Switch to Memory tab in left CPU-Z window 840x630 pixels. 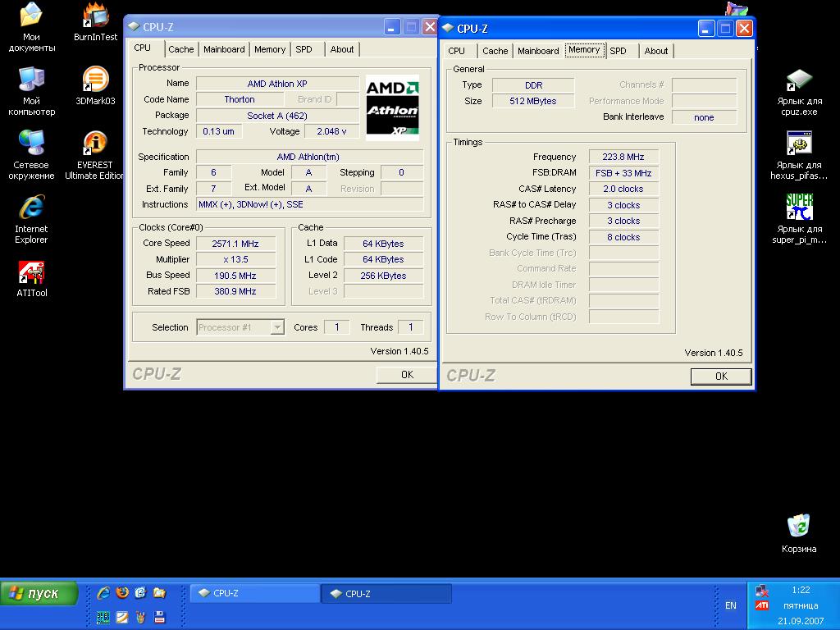(269, 49)
